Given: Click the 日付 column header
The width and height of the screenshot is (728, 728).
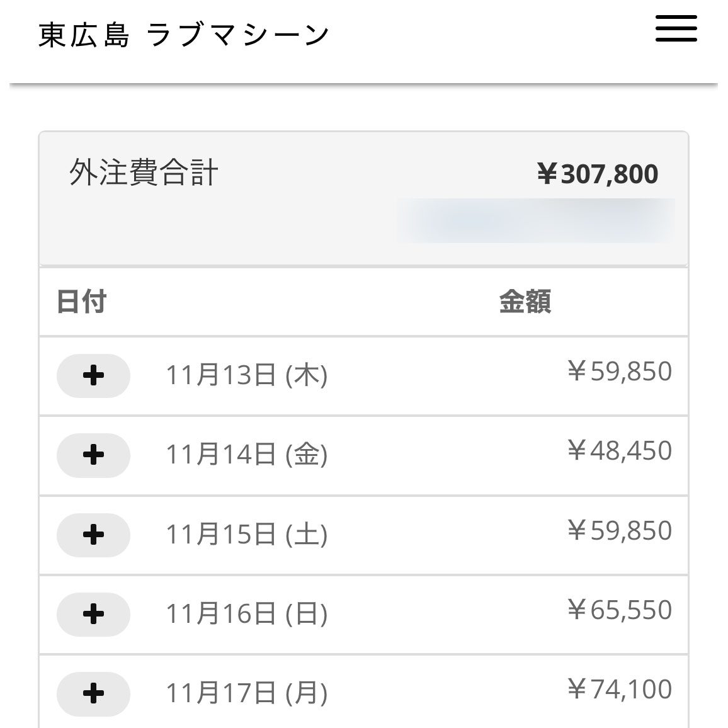Looking at the screenshot, I should pyautogui.click(x=82, y=302).
